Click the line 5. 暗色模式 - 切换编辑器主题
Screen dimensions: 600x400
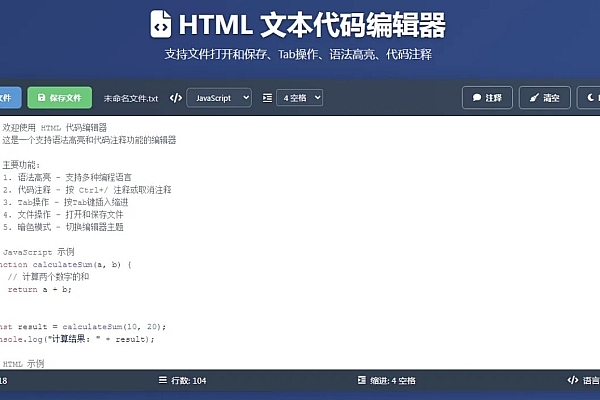coord(63,227)
